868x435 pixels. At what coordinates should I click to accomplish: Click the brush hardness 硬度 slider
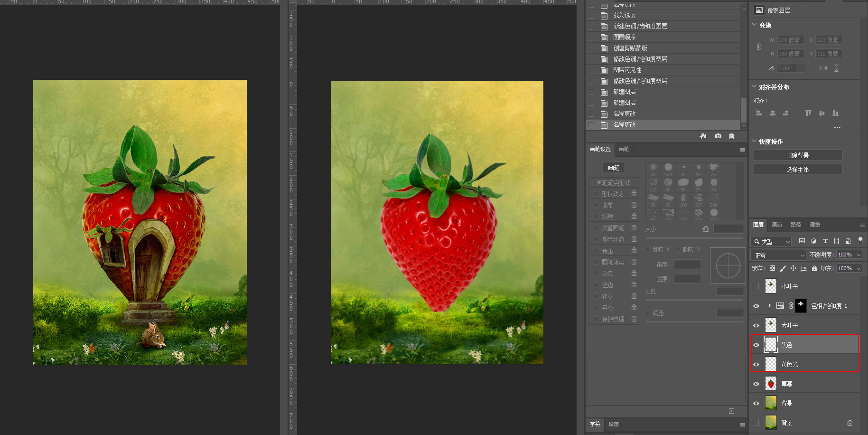point(693,300)
